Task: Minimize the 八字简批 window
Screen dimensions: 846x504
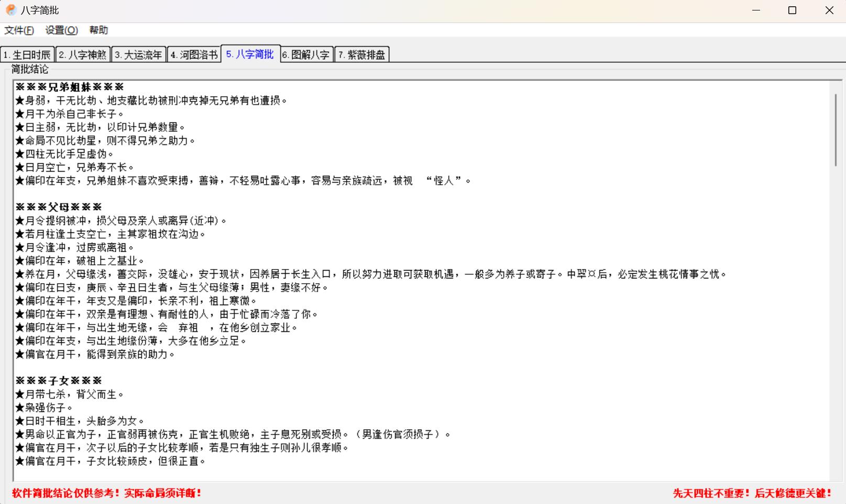Action: pos(756,10)
